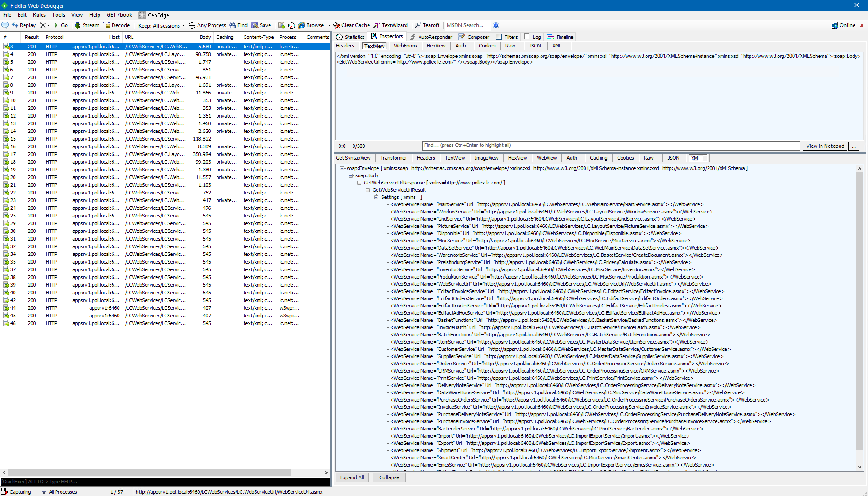This screenshot has height=496, width=868.
Task: Open the TextWizard tool
Action: point(391,25)
